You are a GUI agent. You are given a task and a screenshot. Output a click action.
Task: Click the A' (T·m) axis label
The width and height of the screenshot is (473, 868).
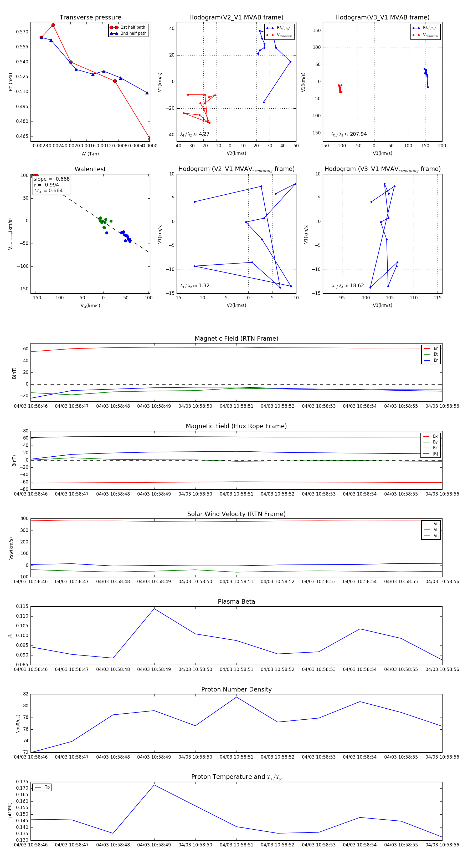pos(90,154)
